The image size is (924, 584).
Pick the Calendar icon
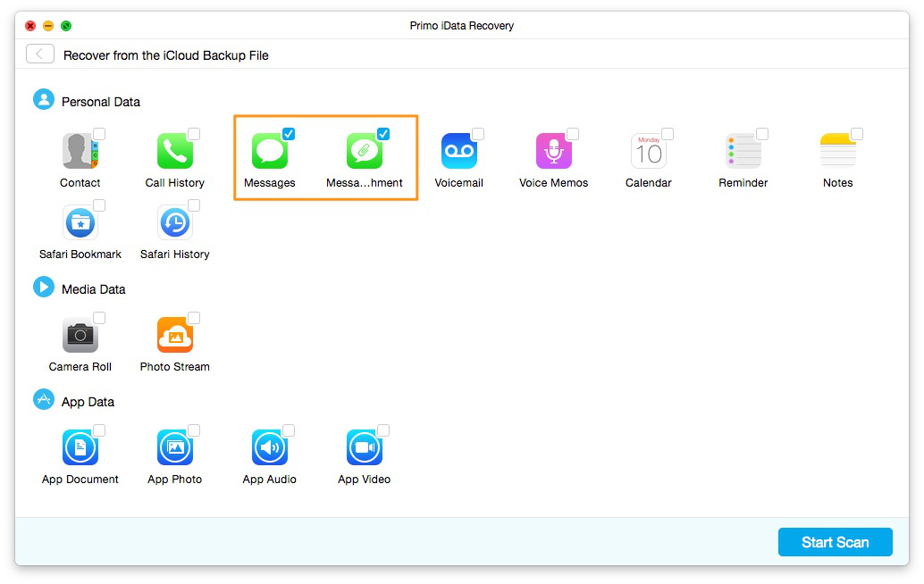(x=648, y=151)
